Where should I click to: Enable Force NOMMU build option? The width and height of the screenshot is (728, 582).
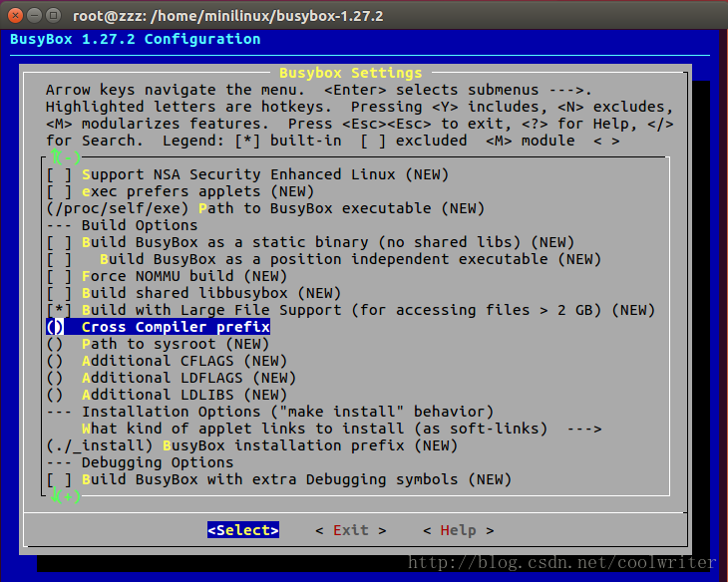(59, 277)
